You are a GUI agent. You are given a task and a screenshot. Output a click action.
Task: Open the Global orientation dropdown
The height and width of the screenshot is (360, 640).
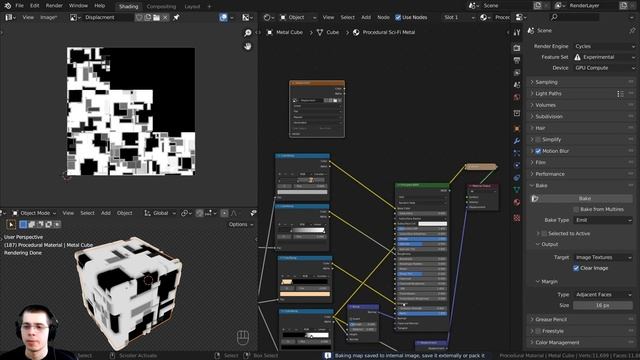(x=160, y=213)
